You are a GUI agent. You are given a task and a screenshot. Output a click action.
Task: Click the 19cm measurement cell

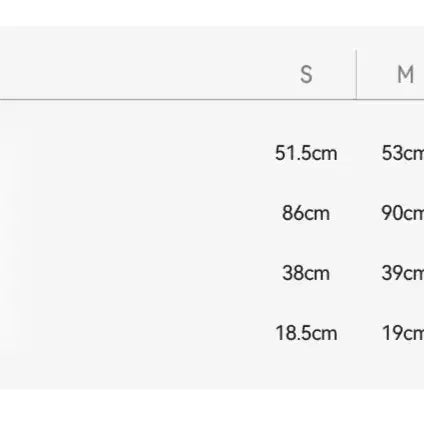coord(403,333)
